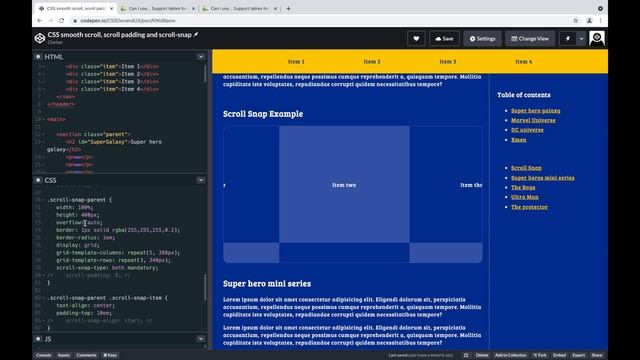Click the Item two snap tile
Viewport: 640px width, 360px height.
[344, 184]
